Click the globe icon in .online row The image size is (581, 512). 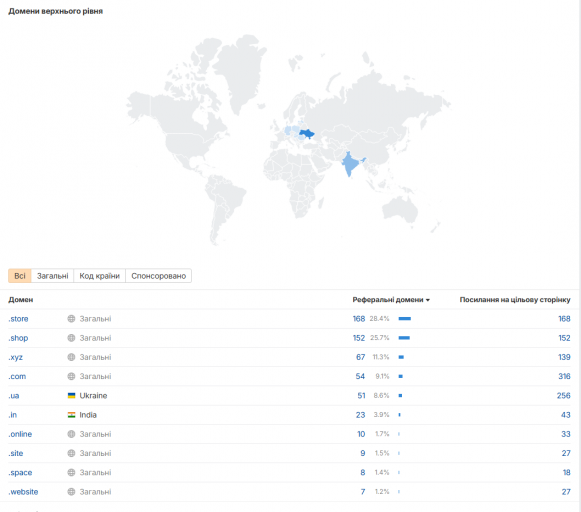71,434
